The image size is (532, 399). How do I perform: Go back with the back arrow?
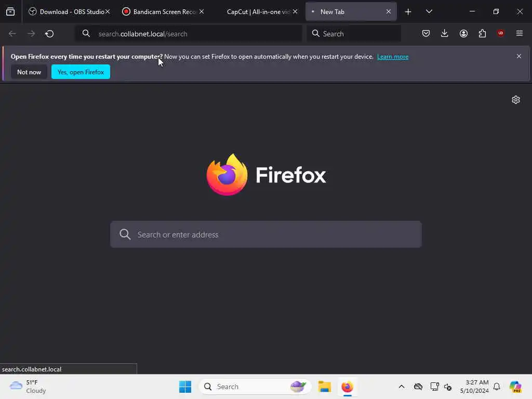[x=12, y=34]
